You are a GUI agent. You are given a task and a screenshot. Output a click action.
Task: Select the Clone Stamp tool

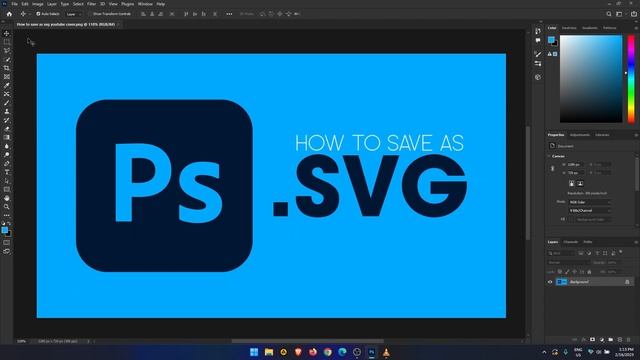point(7,111)
